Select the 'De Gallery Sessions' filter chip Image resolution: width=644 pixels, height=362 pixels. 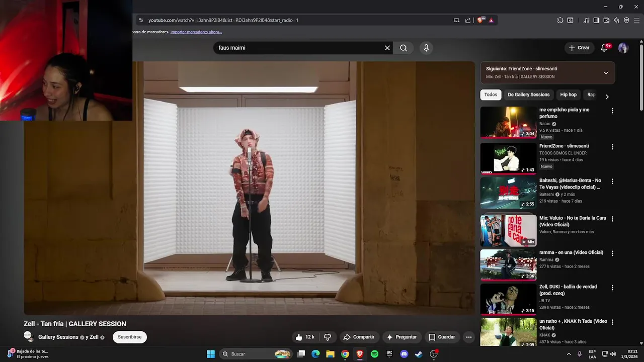(528, 95)
